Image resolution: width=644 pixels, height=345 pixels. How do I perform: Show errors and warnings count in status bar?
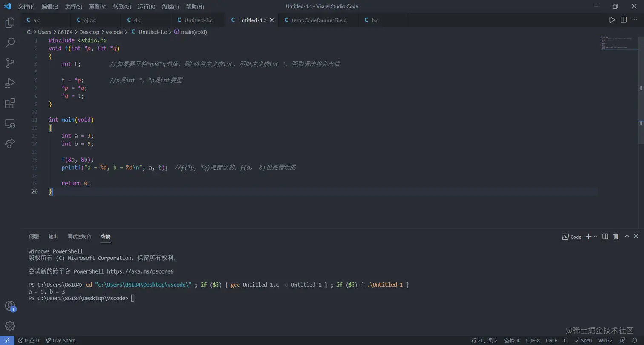29,340
